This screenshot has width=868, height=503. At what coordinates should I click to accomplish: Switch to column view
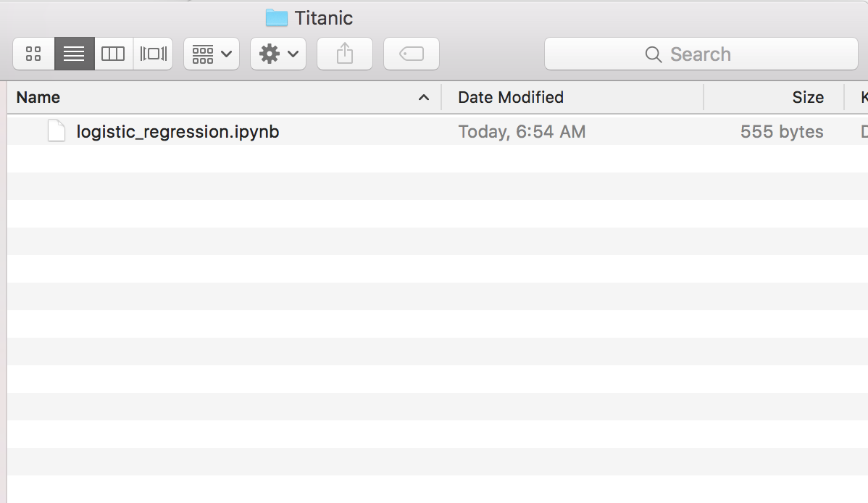coord(113,54)
